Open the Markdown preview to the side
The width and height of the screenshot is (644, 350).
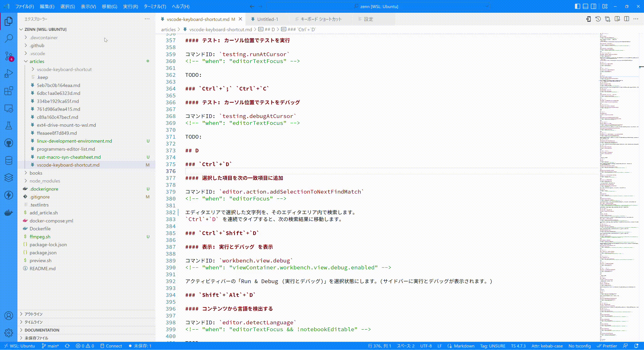617,19
